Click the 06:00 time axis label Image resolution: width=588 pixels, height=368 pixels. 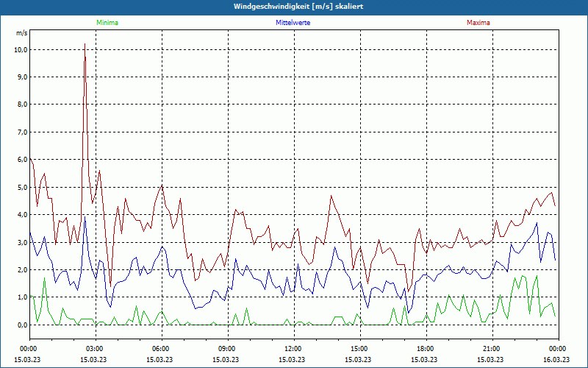coord(162,349)
